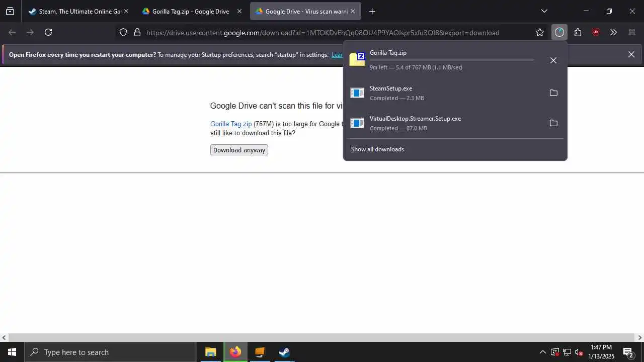The height and width of the screenshot is (362, 644).
Task: Click Show all downloads
Action: point(377,149)
